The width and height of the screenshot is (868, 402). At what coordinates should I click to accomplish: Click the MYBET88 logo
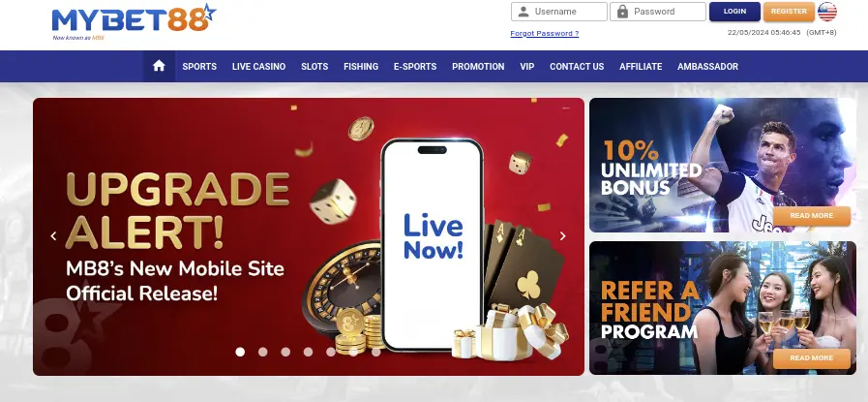point(134,21)
